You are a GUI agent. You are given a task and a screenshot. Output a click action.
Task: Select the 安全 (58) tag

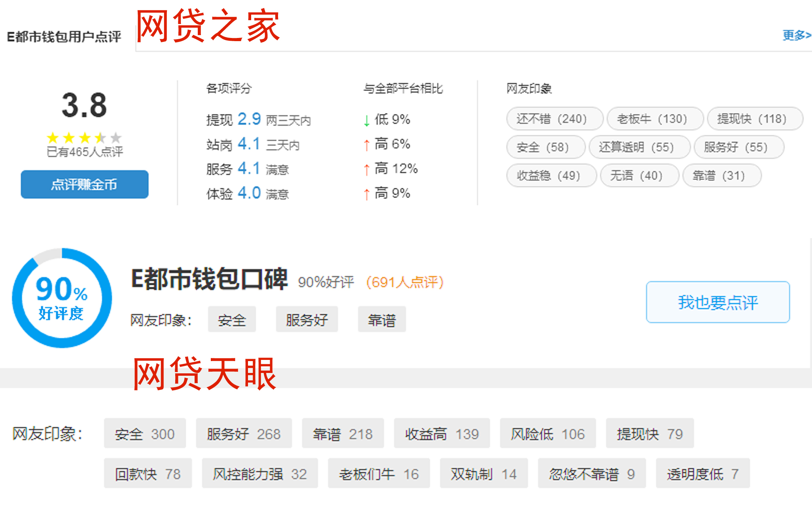click(x=546, y=147)
